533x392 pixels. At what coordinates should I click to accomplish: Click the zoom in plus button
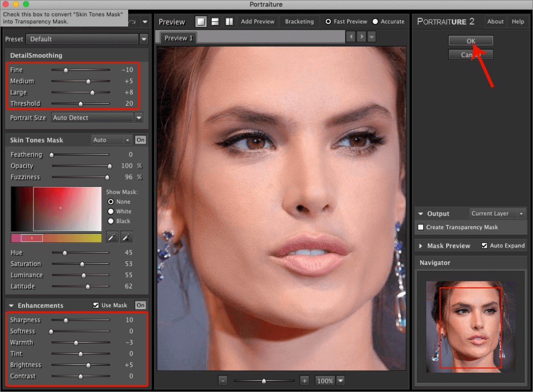pos(304,381)
